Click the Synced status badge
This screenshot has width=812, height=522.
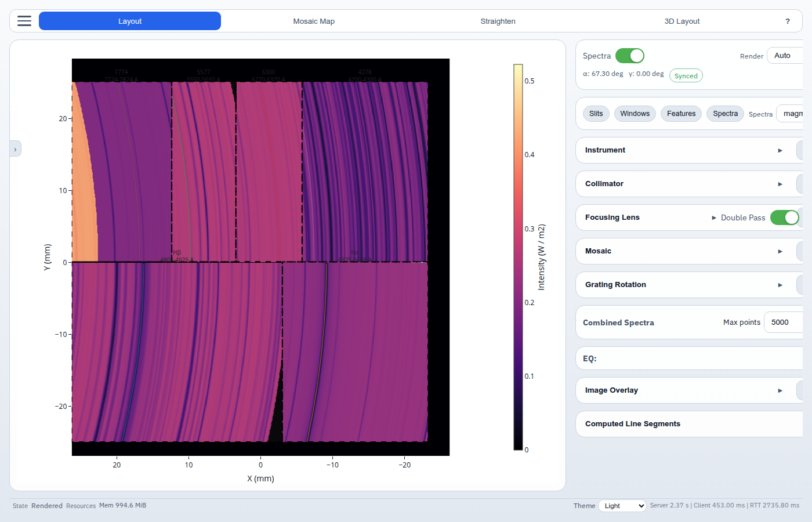coord(686,76)
